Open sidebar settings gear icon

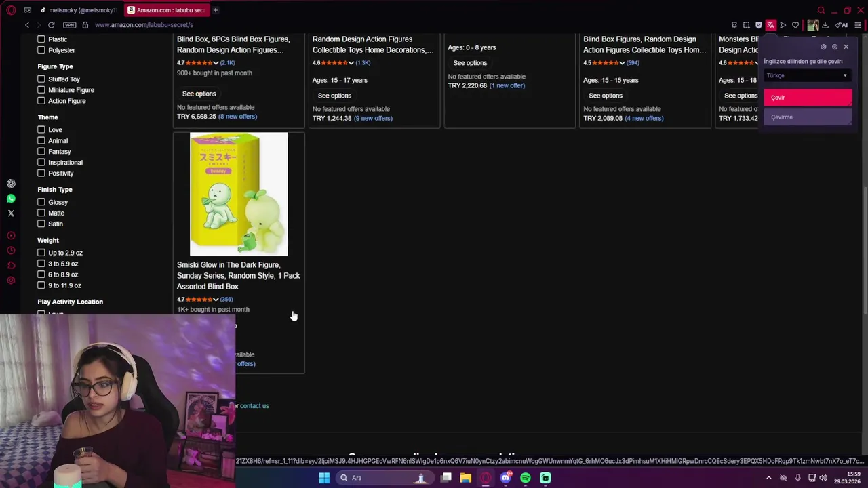(11, 281)
